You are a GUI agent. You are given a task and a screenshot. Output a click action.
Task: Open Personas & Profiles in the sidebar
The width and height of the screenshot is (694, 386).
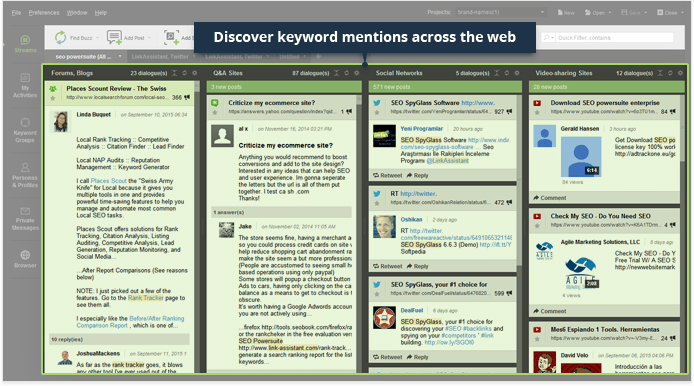[x=25, y=175]
